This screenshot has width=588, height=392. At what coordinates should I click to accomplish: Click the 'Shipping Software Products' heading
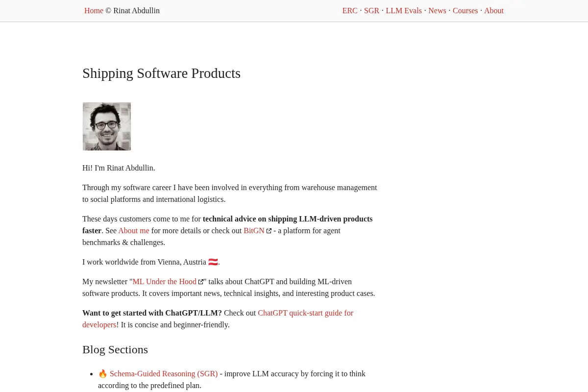(x=161, y=73)
